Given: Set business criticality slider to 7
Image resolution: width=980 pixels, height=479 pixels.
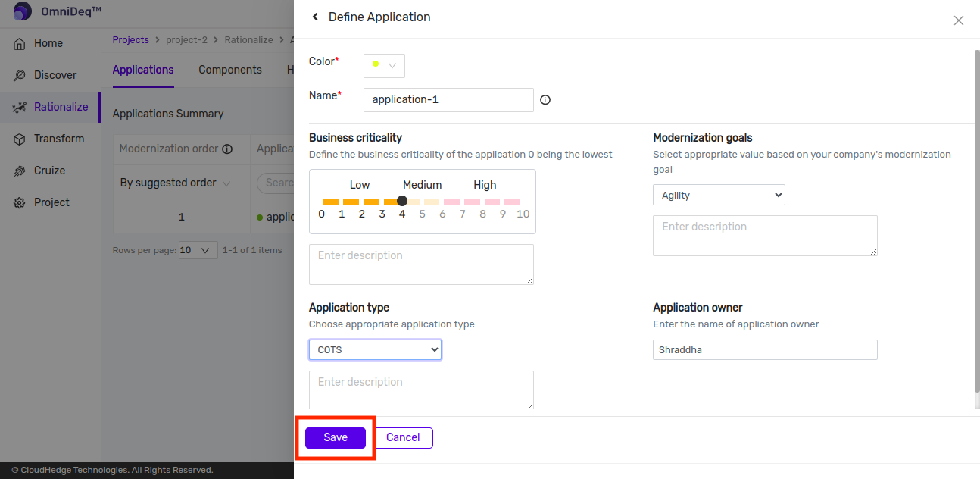Looking at the screenshot, I should (463, 202).
